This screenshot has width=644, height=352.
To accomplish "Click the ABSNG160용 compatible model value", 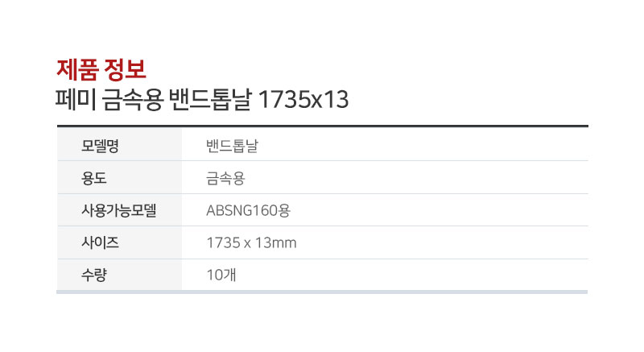I will [249, 211].
